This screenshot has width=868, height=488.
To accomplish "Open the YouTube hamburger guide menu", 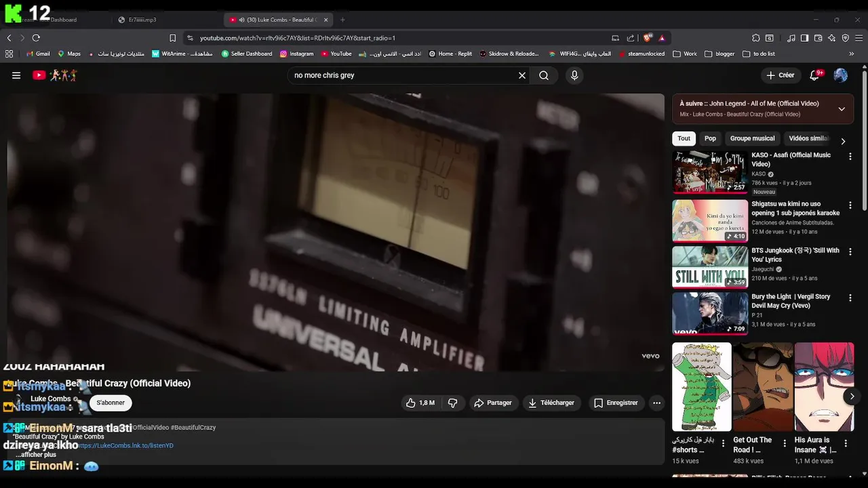I will coord(16,75).
